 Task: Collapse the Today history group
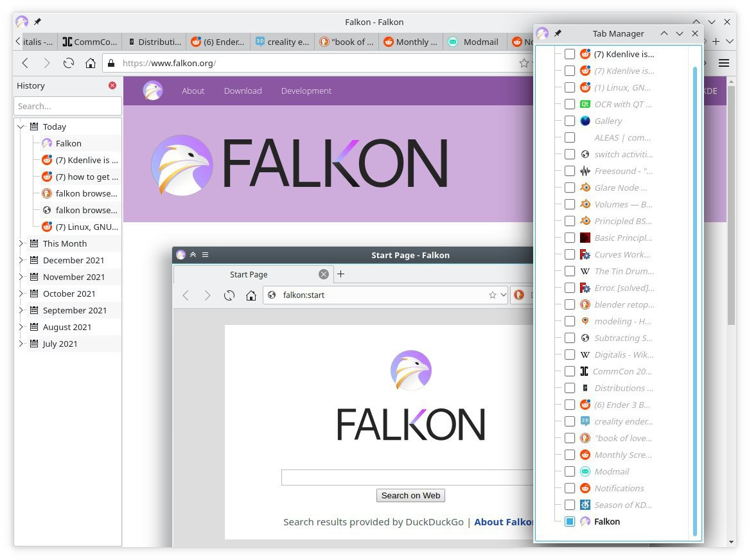coord(21,127)
